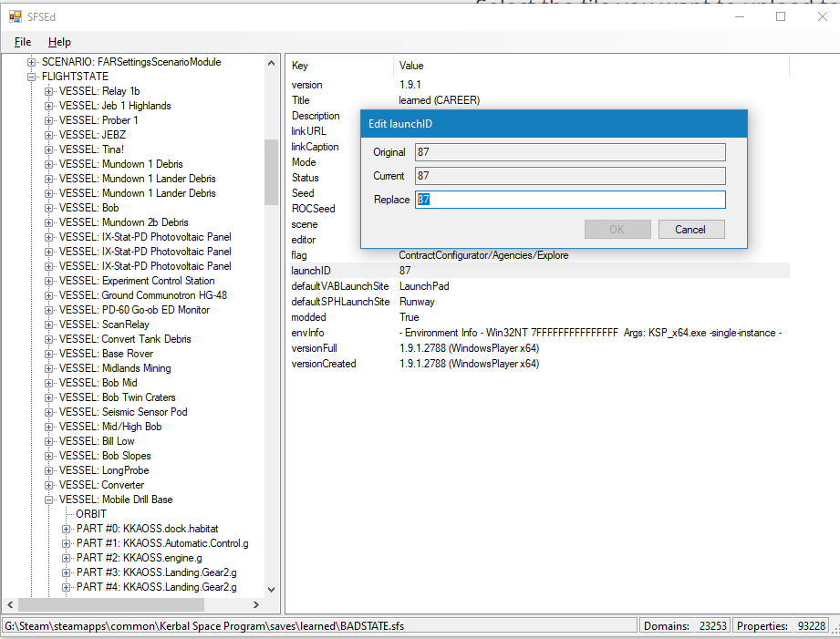This screenshot has width=840, height=639.
Task: Click Cancel in Edit launchID dialog
Action: (x=690, y=230)
